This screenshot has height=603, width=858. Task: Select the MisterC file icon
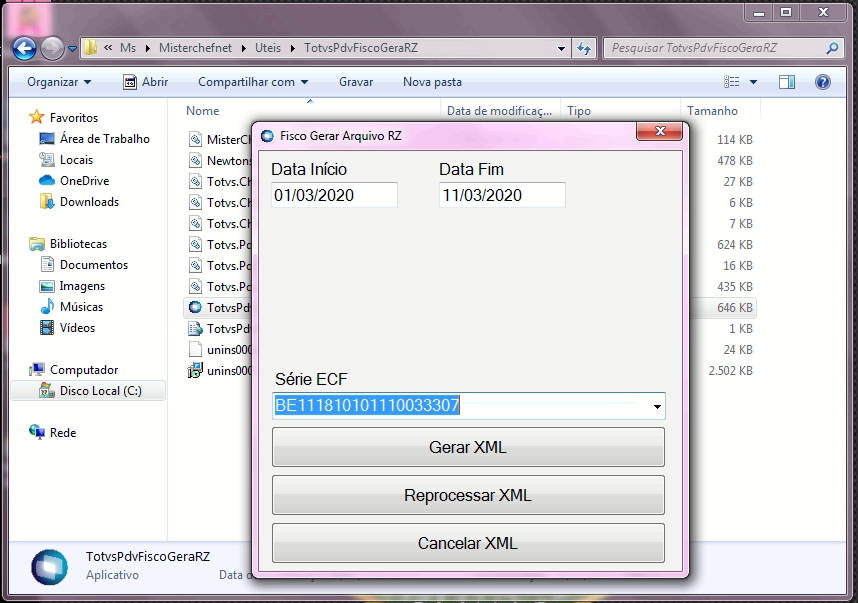coord(195,140)
